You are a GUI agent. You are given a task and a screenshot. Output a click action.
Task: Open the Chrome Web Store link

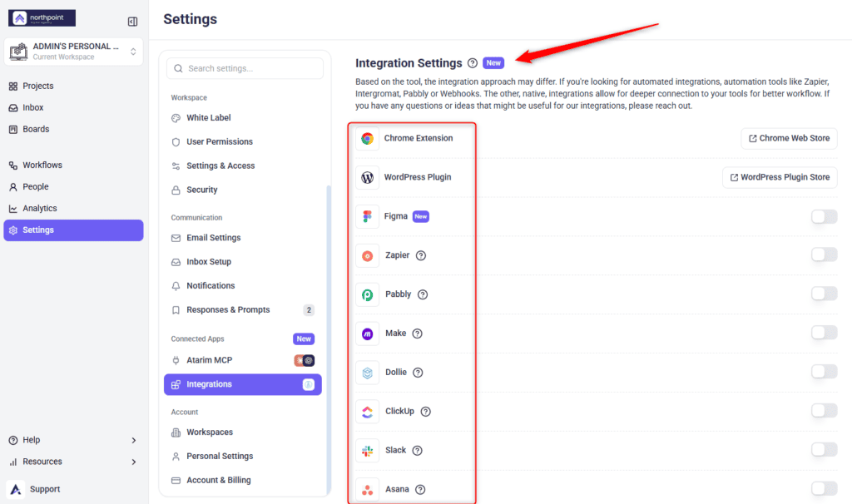tap(789, 139)
